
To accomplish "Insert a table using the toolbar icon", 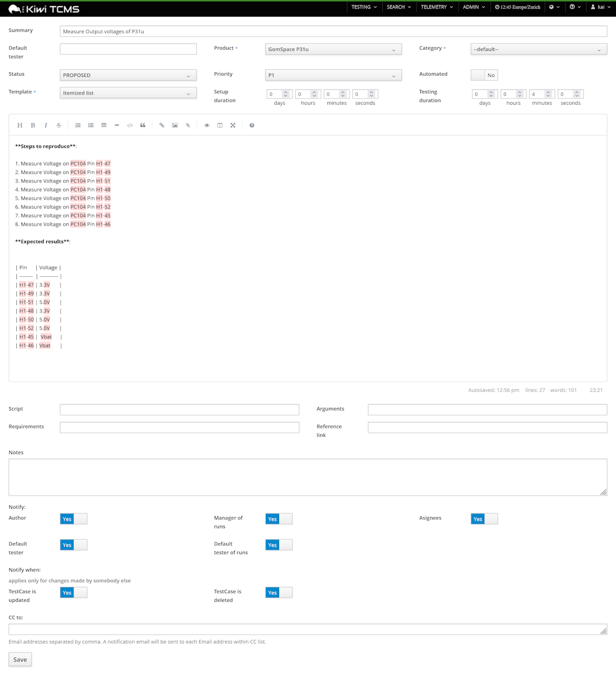I will [103, 125].
